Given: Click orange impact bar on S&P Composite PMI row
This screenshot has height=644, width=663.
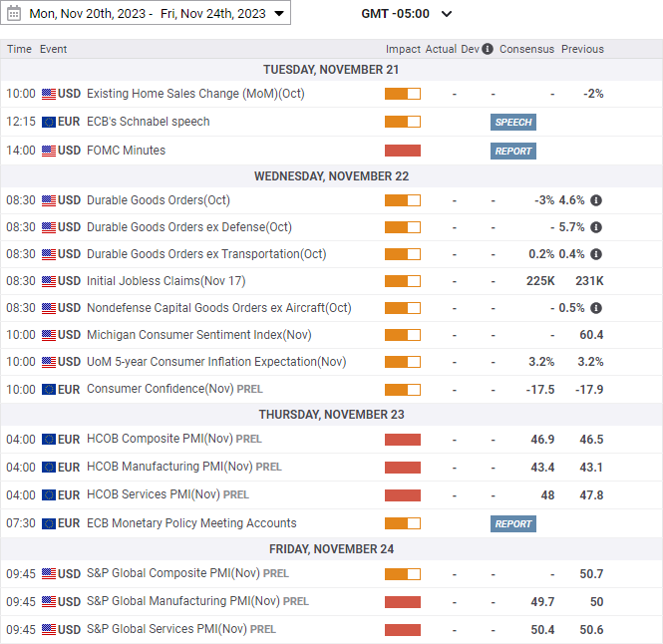Looking at the screenshot, I should pyautogui.click(x=403, y=574).
